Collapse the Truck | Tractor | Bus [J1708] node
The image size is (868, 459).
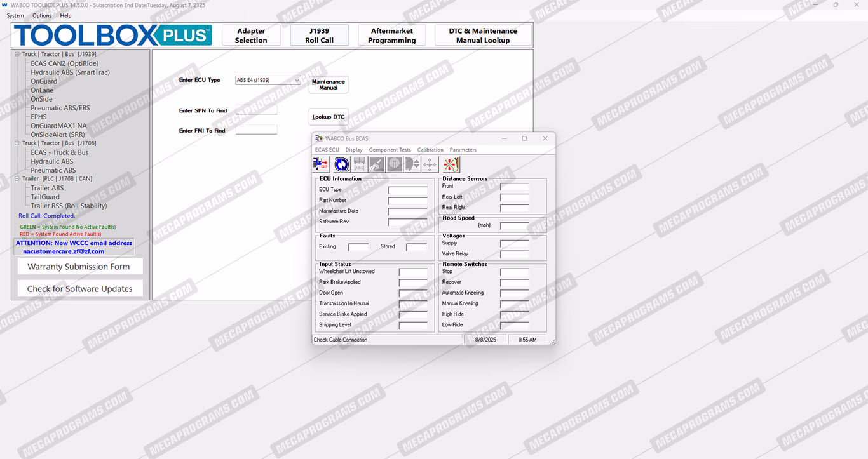18,143
